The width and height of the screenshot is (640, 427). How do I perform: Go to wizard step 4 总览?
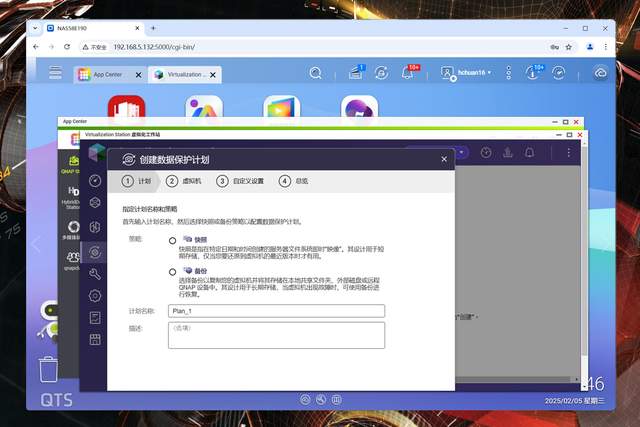click(x=293, y=181)
